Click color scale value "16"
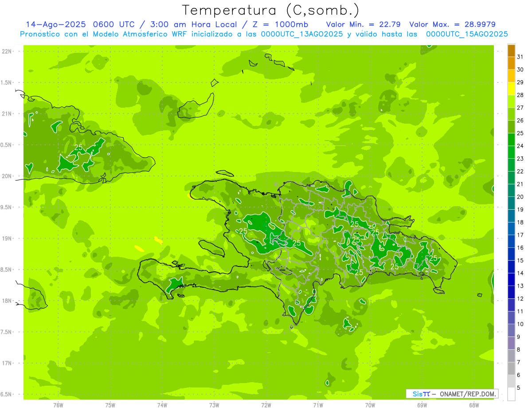Screen dimensions: 532x411 click(x=520, y=248)
